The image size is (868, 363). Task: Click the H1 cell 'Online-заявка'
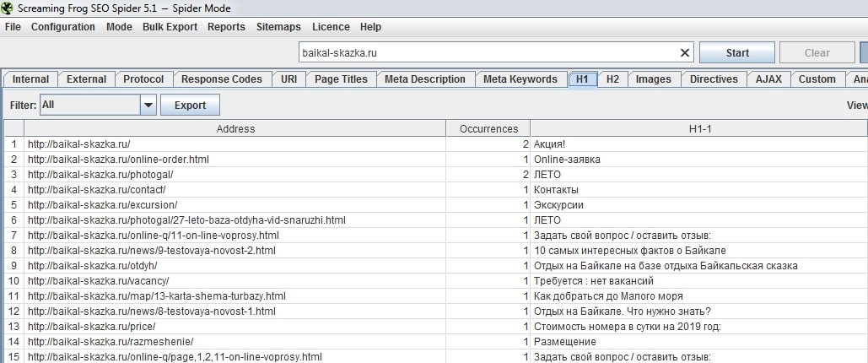(699, 159)
